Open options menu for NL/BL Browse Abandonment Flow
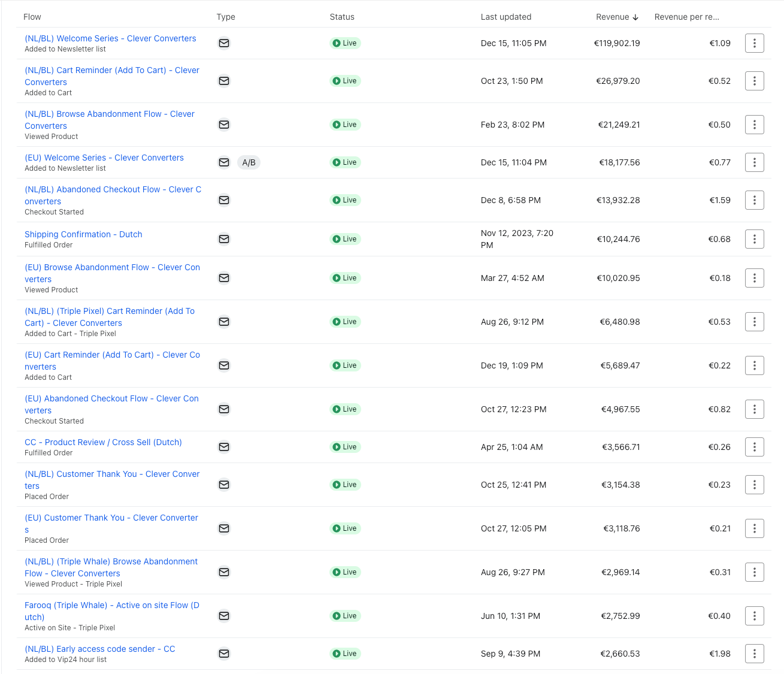 755,125
